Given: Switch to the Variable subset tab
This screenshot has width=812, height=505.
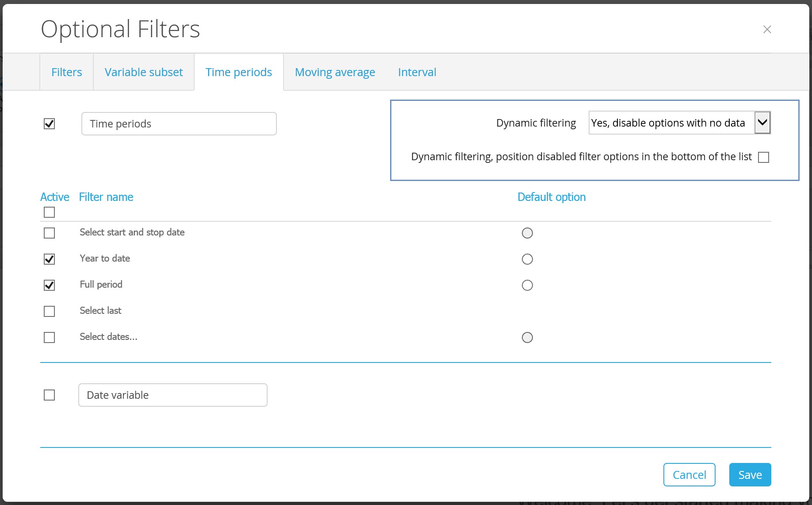Looking at the screenshot, I should click(x=144, y=72).
